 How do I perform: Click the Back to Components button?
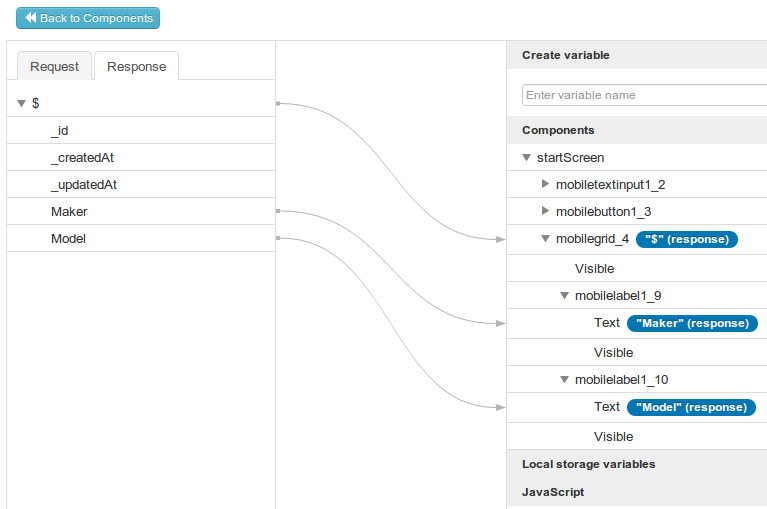pyautogui.click(x=88, y=18)
